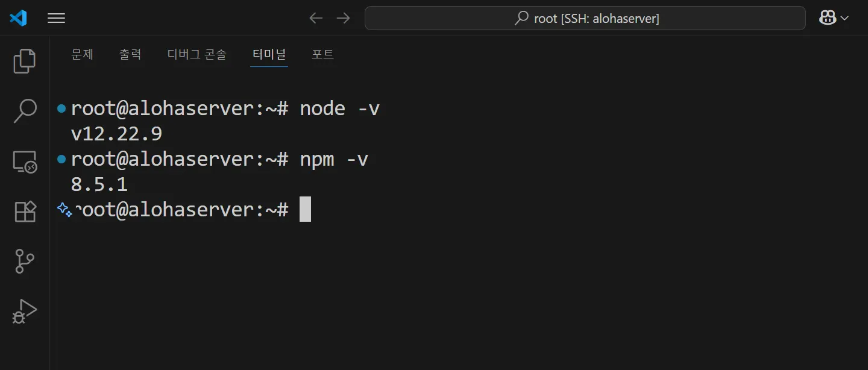Switch to the 디버그 콘솔 tab
868x370 pixels.
click(197, 54)
